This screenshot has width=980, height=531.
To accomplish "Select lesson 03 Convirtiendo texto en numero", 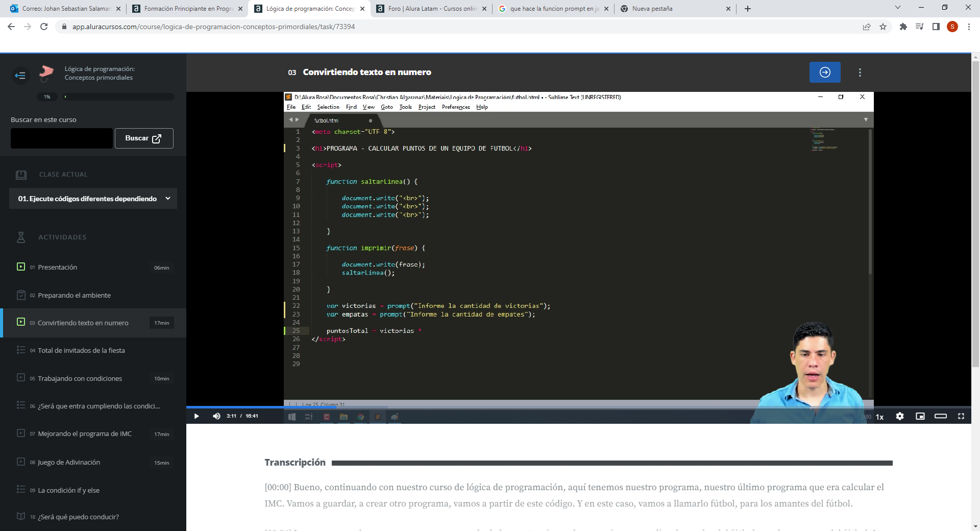I will [94, 323].
